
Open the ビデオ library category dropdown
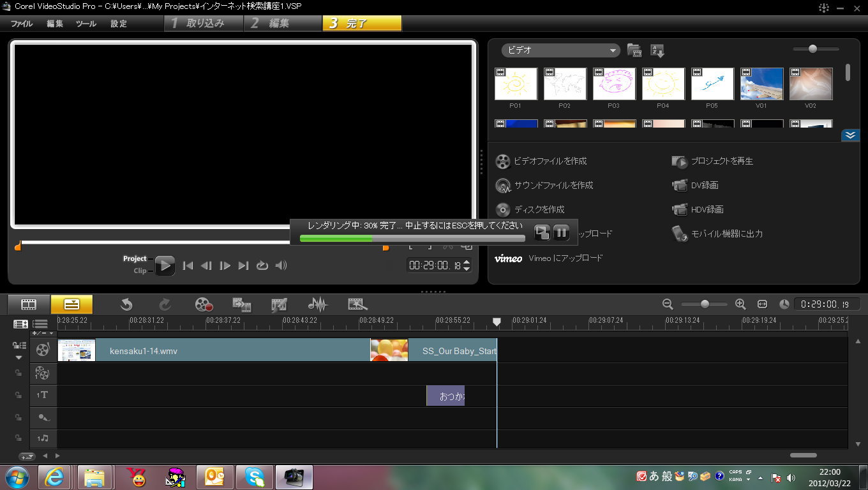click(560, 50)
